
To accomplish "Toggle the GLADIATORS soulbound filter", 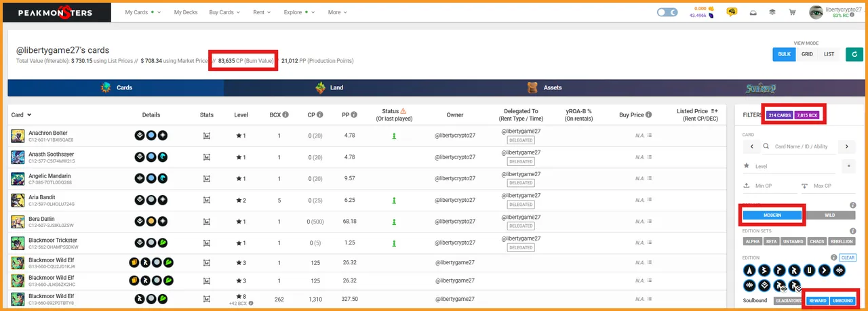I will [787, 300].
